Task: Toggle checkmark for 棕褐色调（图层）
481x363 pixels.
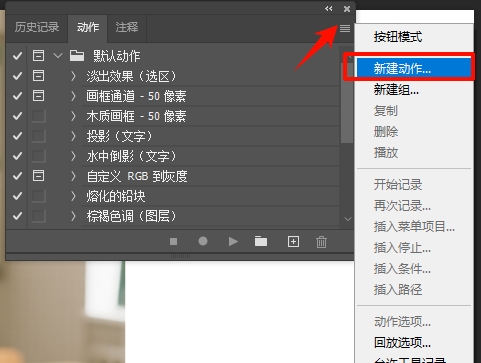Action: (x=17, y=216)
